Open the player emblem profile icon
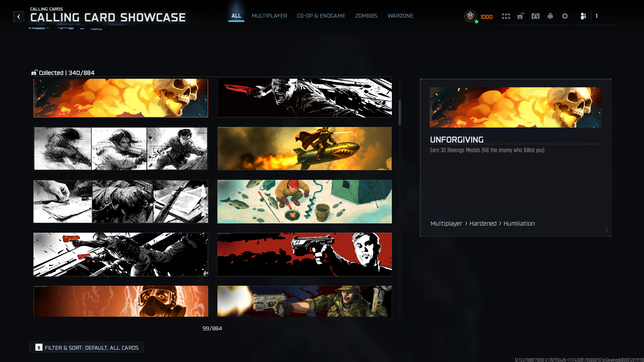 [x=470, y=16]
